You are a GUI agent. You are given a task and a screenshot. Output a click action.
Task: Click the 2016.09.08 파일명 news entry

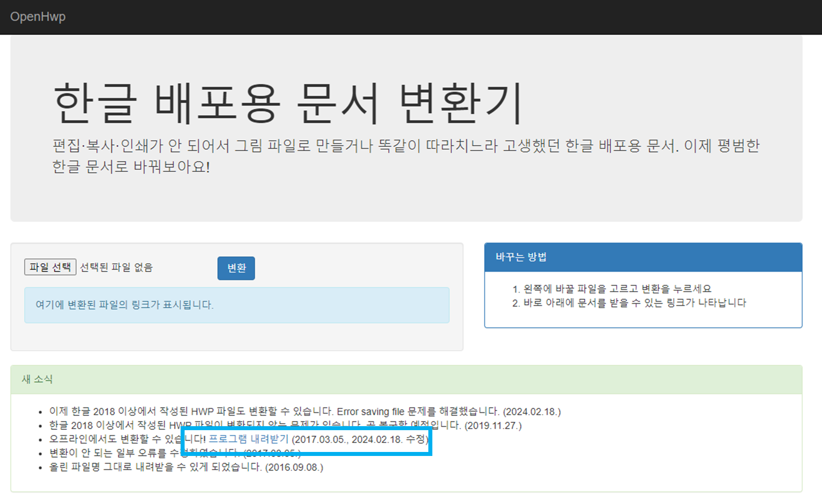(x=186, y=467)
